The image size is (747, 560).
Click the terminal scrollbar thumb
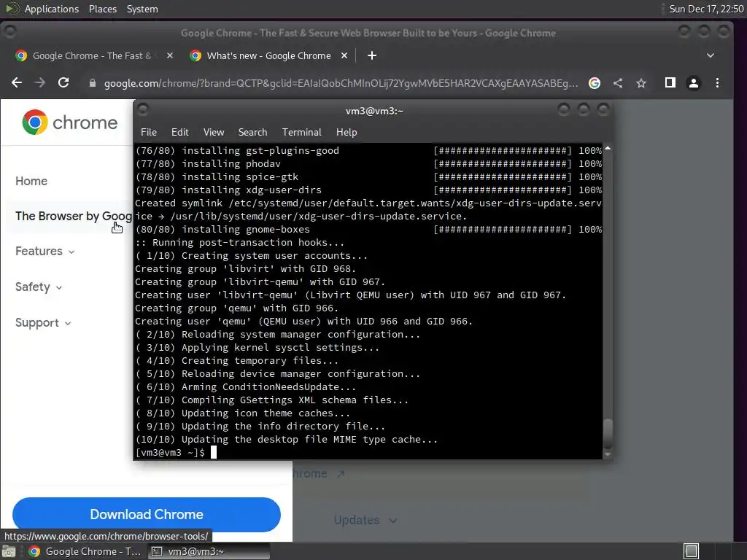point(608,433)
